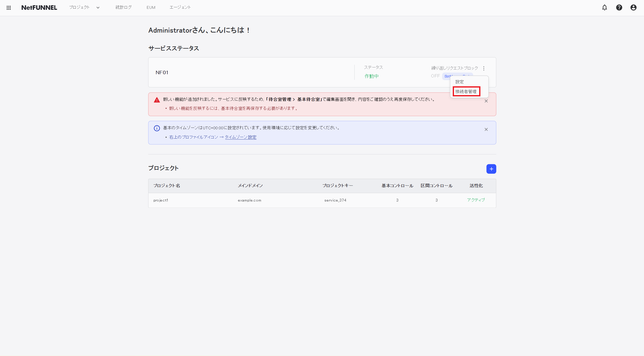Screen dimensions: 644x356
Task: Click the NetFUNNEL logo
Action: (39, 8)
